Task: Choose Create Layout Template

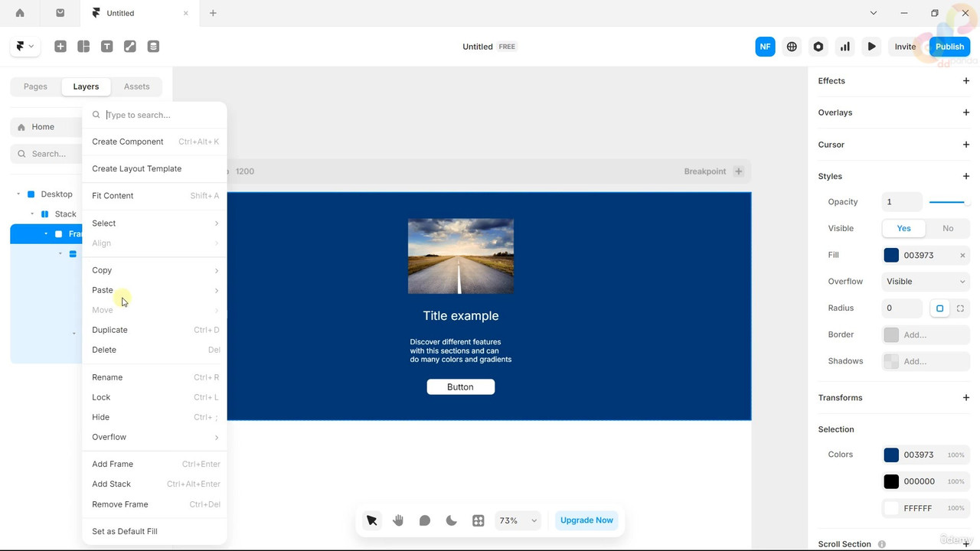Action: [155, 168]
